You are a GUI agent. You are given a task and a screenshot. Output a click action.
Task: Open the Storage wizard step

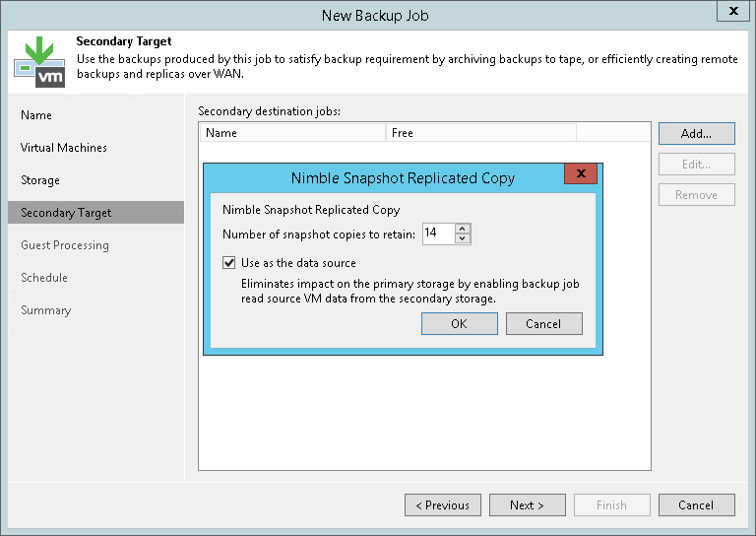(x=40, y=180)
